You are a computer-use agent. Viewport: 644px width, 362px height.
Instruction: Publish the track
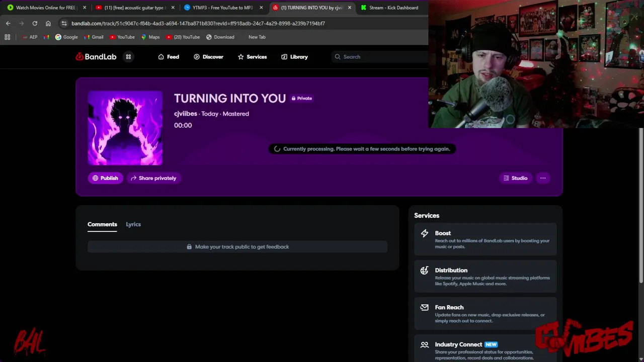click(105, 178)
